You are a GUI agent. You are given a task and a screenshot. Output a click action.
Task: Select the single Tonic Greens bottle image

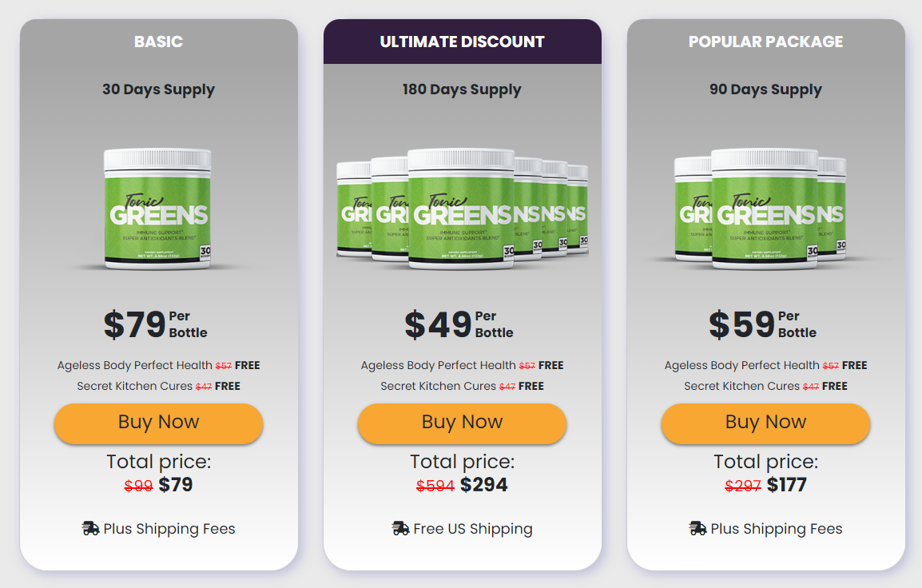click(157, 209)
